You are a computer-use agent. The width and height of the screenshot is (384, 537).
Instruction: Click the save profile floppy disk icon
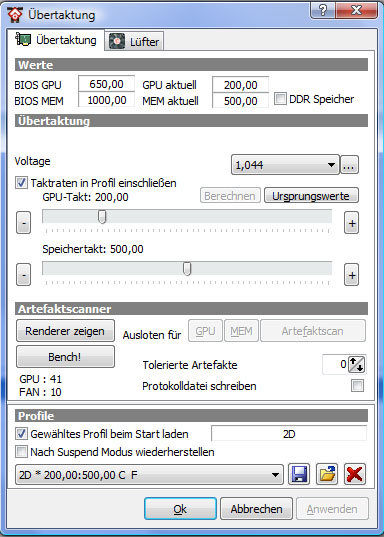point(299,474)
